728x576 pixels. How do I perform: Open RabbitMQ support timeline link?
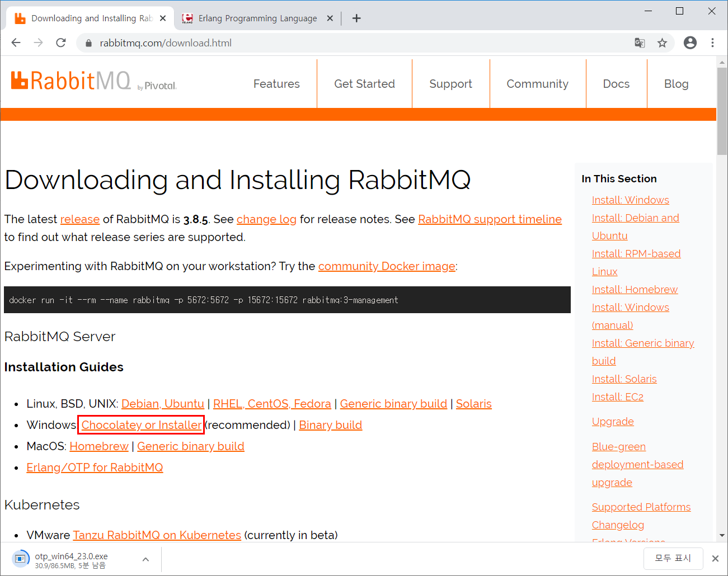(490, 219)
